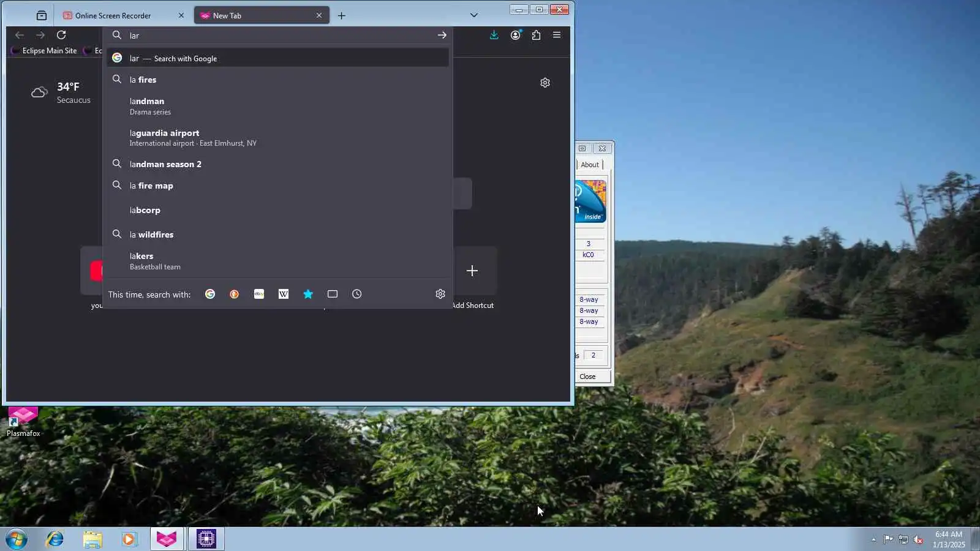Search this time with Wikipedia icon
980x551 pixels.
(284, 294)
